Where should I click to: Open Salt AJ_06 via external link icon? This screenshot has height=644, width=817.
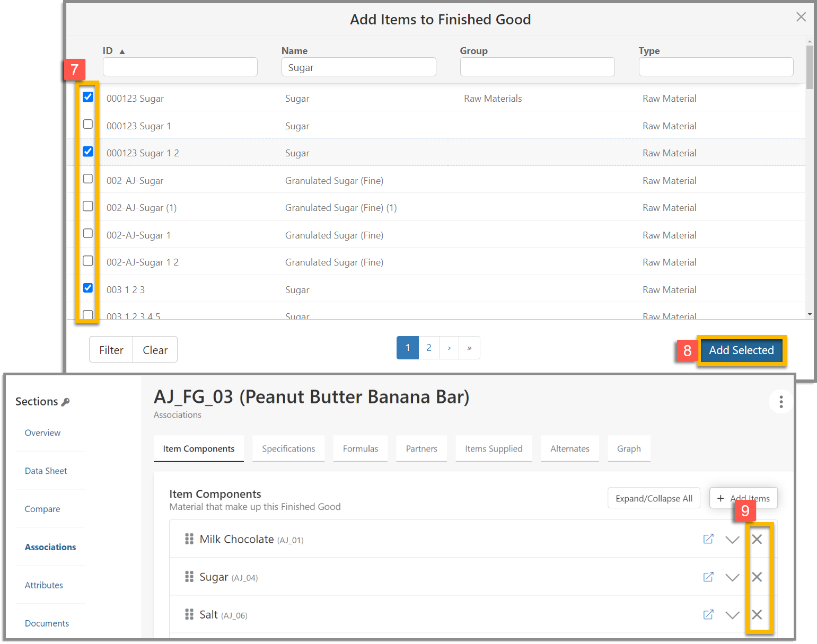pyautogui.click(x=708, y=614)
